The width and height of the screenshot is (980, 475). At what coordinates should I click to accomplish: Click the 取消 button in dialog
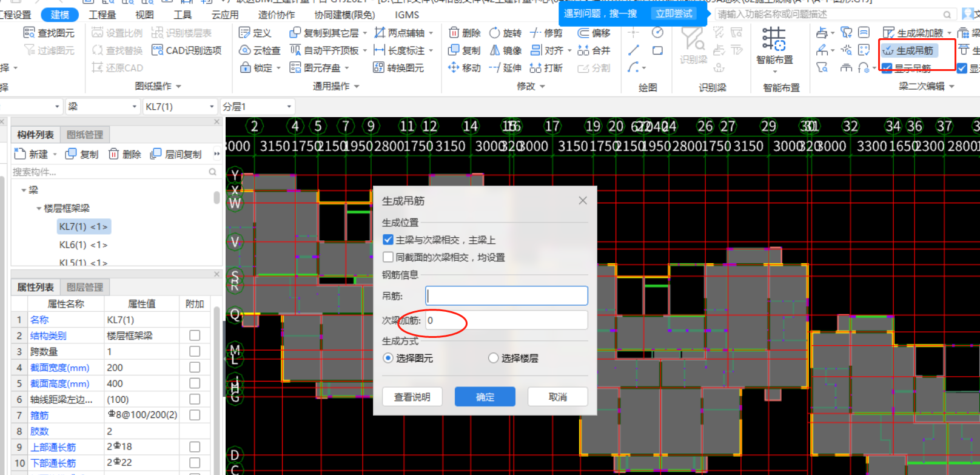click(557, 397)
